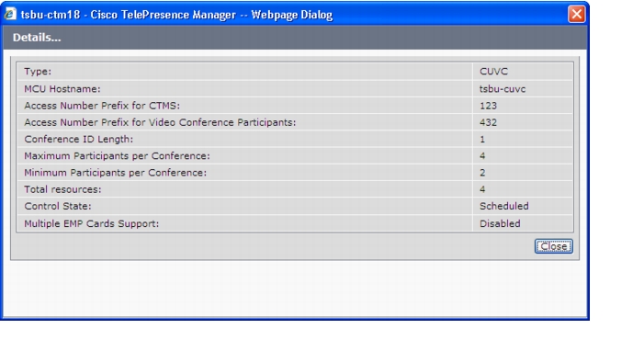644x340 pixels.
Task: Select the CTMS prefix value '123'
Action: tap(489, 106)
